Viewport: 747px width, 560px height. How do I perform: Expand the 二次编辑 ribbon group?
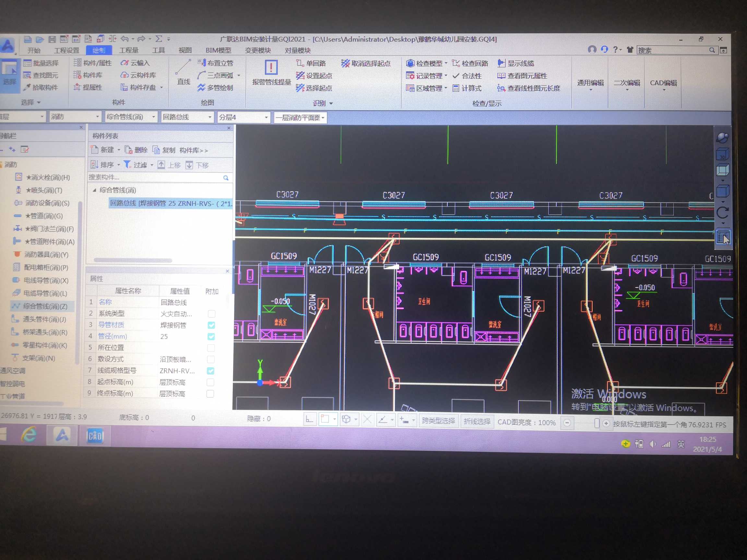627,85
